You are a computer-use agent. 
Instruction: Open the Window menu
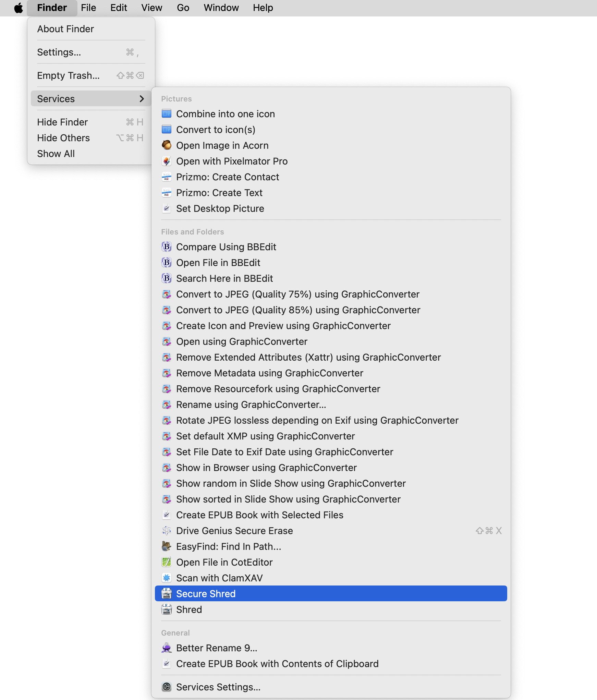click(221, 8)
